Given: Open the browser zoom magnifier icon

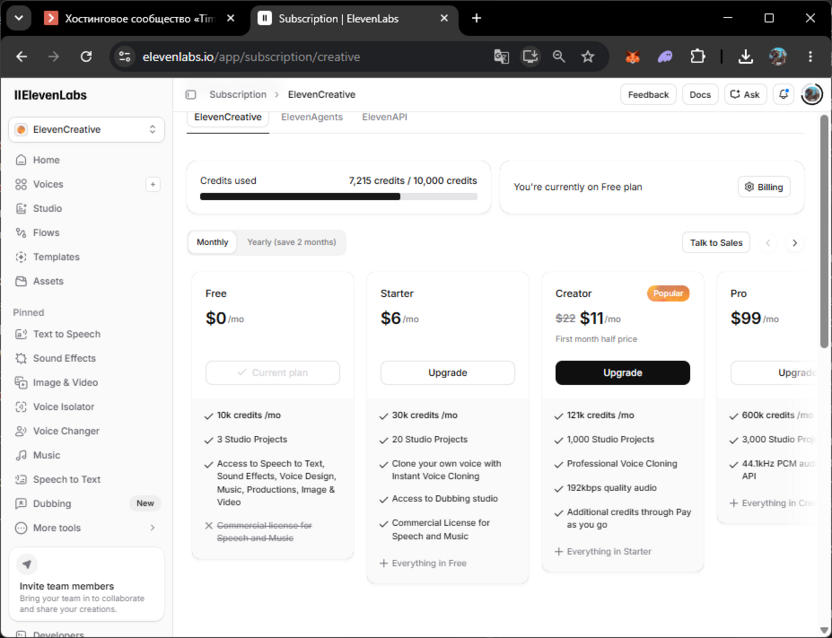Looking at the screenshot, I should 559,56.
